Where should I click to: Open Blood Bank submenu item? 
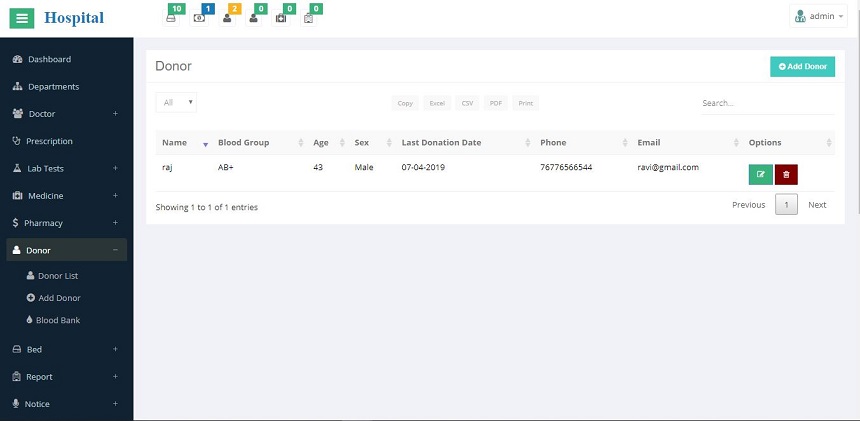coord(58,320)
